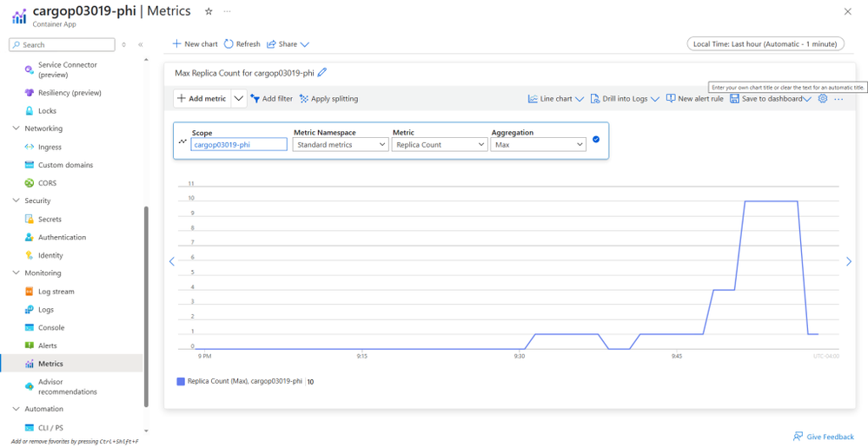Favorite the page with the star icon
868x447 pixels.
[x=209, y=11]
